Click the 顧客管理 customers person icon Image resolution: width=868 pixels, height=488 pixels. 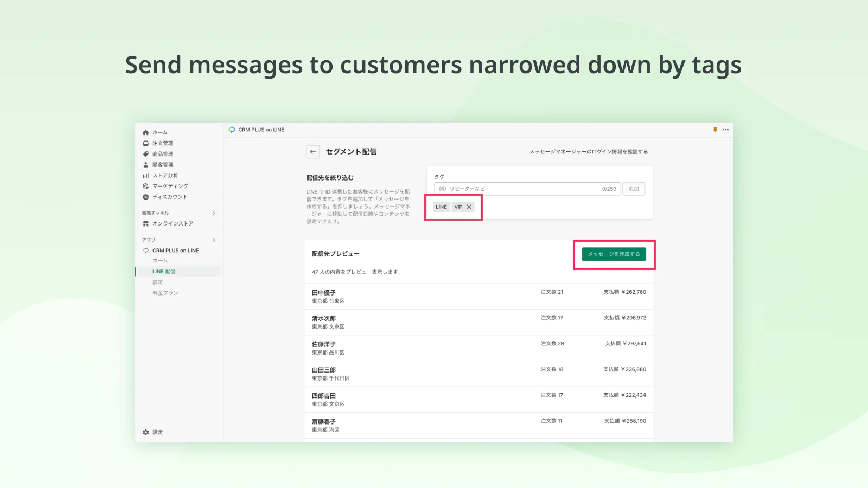145,165
